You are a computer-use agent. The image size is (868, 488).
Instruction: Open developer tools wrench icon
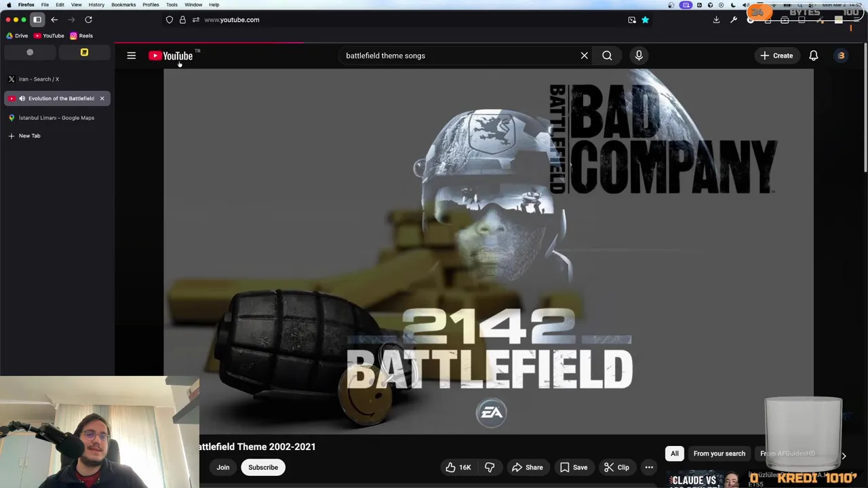[x=734, y=20]
